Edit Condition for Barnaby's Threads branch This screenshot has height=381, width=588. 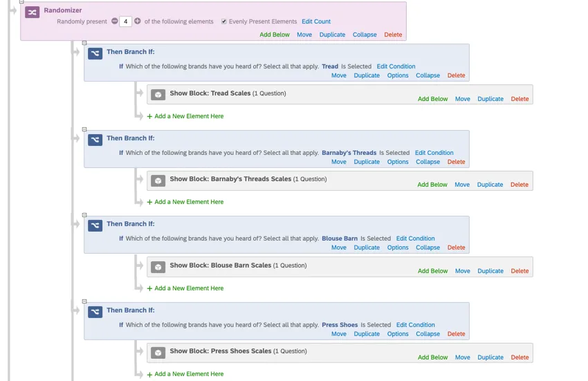(x=434, y=153)
